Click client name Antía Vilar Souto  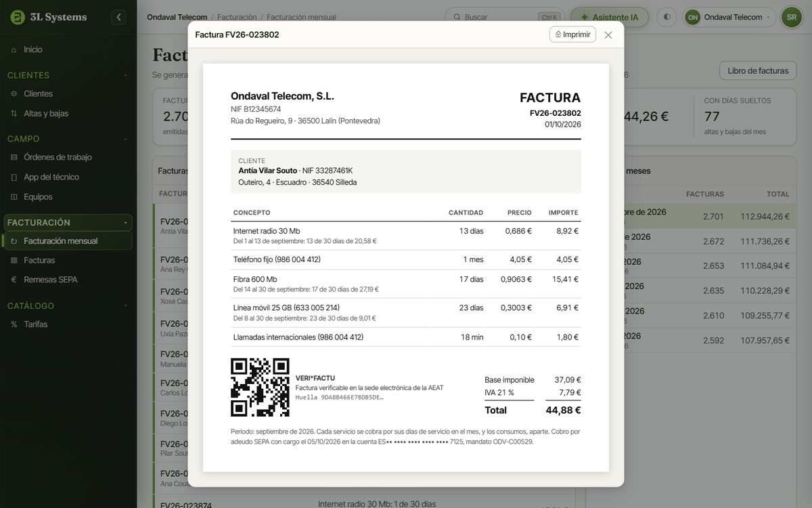267,171
